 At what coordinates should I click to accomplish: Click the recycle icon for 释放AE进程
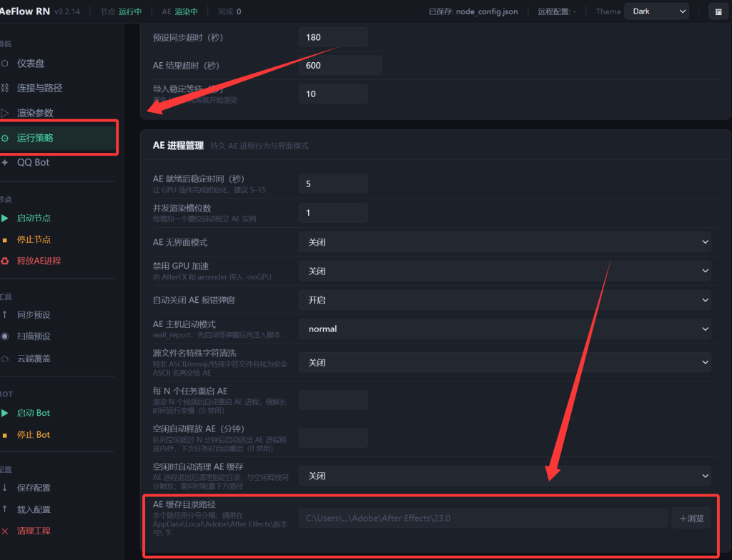(x=5, y=261)
